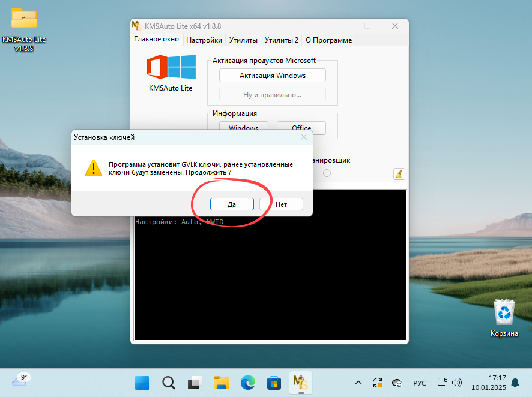
Task: Switch to the Настройки tab
Action: point(204,40)
